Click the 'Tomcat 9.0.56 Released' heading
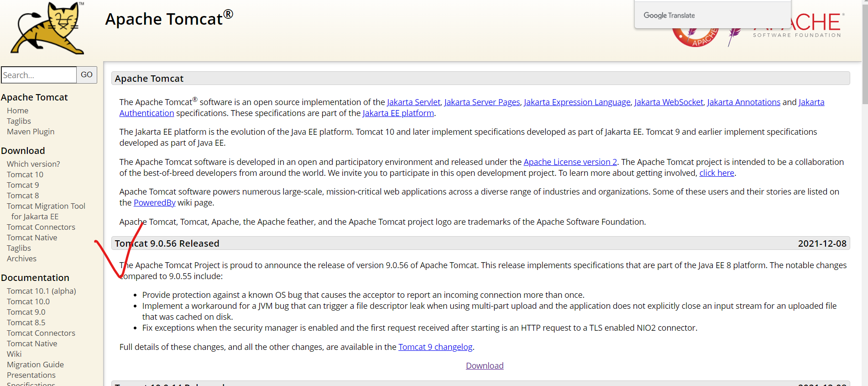The image size is (868, 386). click(167, 243)
